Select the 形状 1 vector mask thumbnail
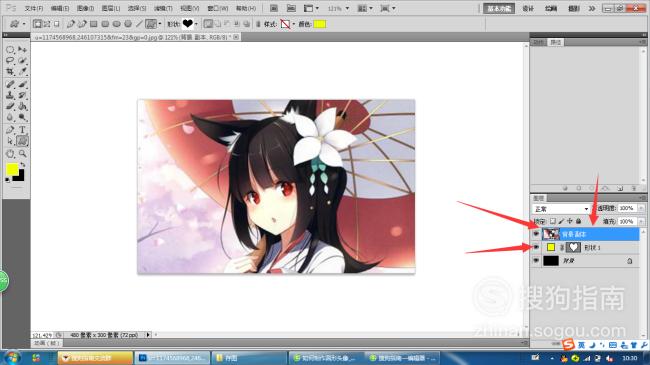The image size is (650, 365). (x=573, y=248)
